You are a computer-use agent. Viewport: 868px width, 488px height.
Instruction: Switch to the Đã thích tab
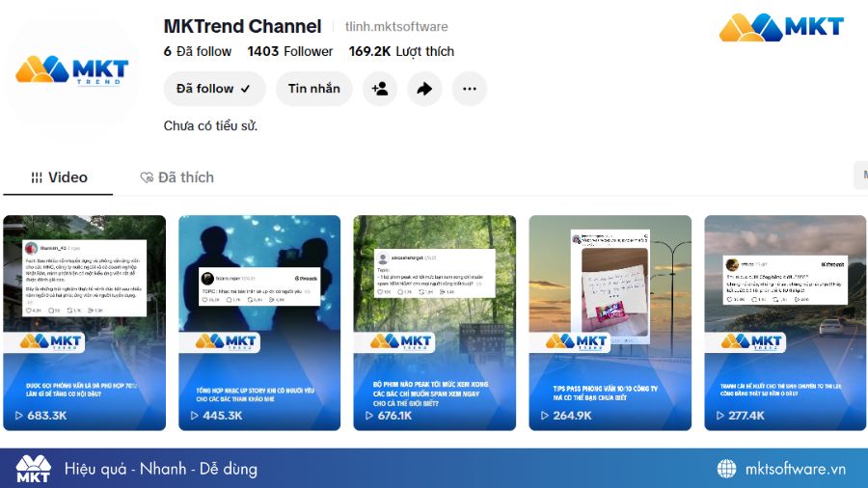tap(177, 177)
